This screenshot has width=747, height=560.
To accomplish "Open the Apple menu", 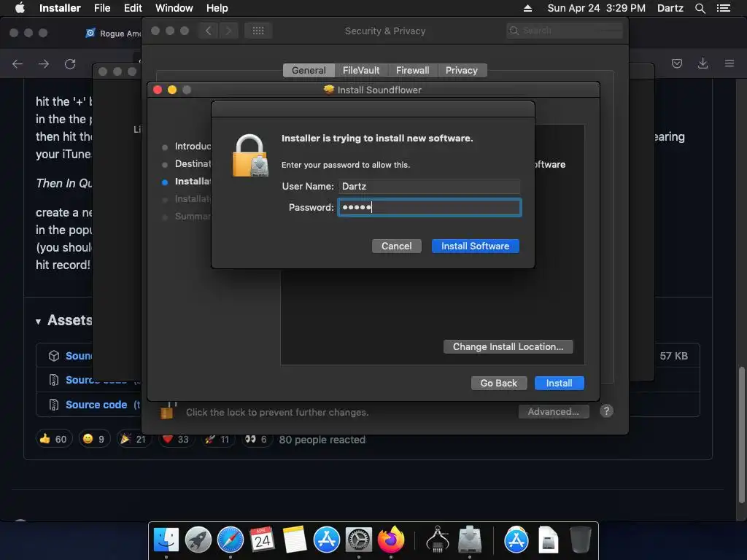I will click(20, 8).
